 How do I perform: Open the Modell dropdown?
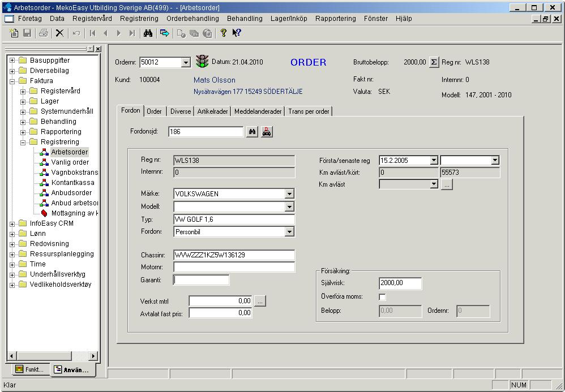289,206
